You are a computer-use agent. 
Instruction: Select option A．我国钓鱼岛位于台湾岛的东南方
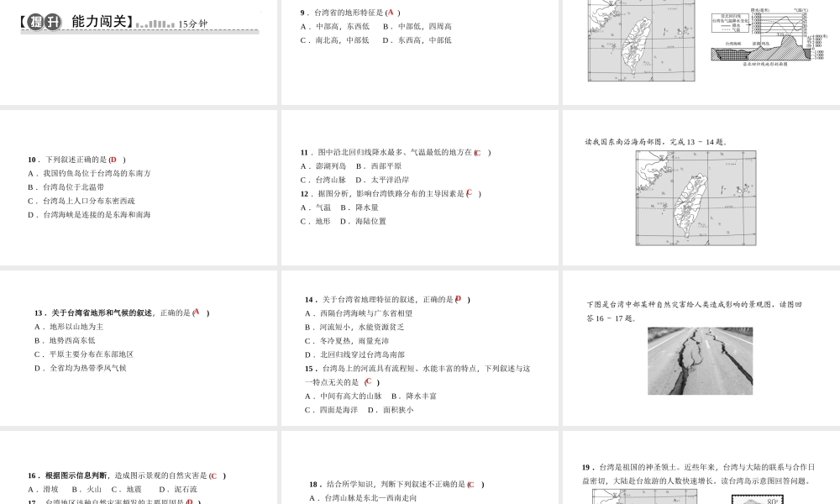click(x=90, y=174)
